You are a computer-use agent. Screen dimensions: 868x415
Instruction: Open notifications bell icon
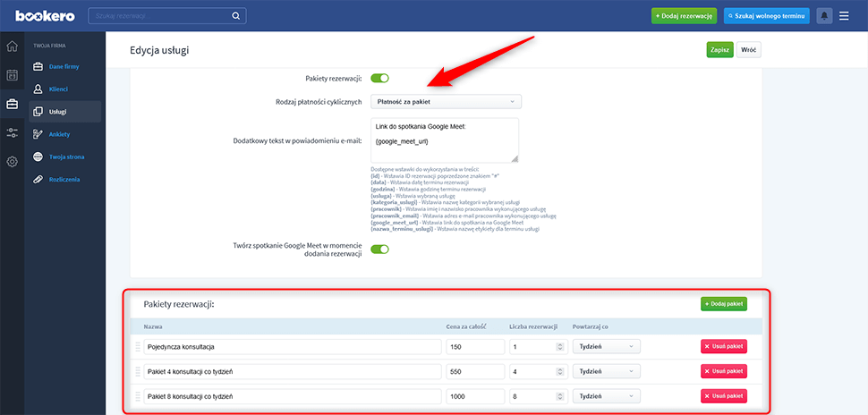(824, 16)
